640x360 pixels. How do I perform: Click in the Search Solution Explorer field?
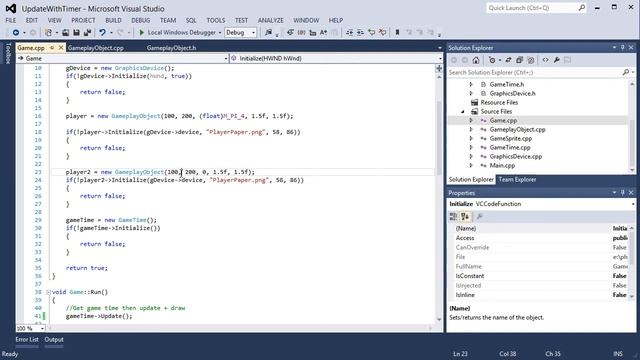pyautogui.click(x=535, y=72)
